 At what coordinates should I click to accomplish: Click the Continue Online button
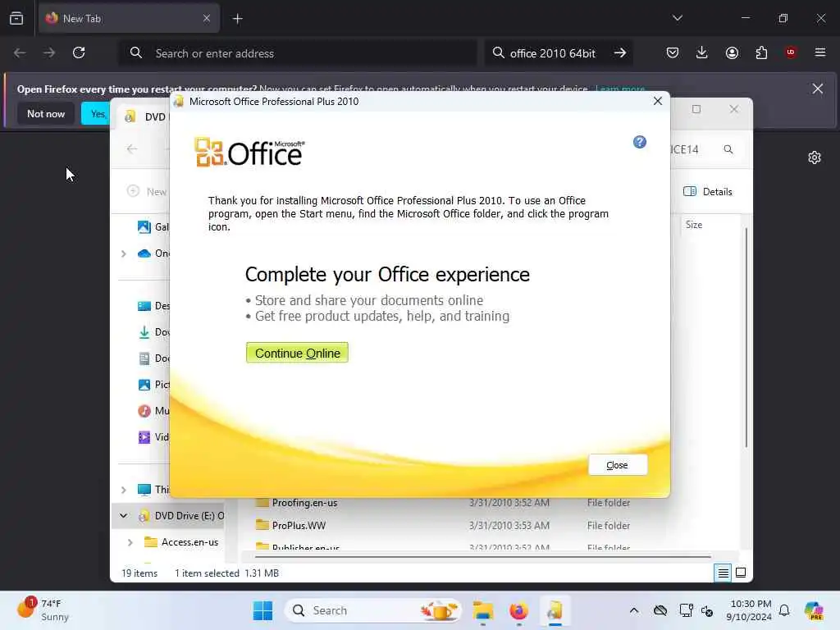tap(297, 353)
